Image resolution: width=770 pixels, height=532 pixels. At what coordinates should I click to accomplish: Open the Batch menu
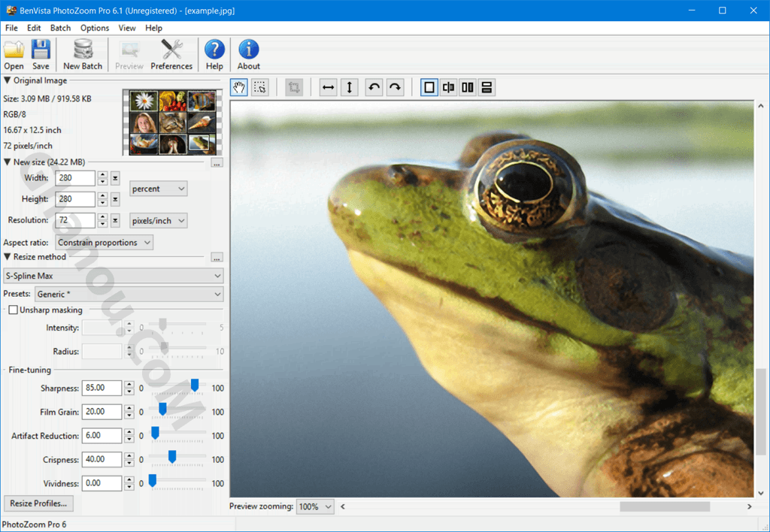click(x=60, y=28)
